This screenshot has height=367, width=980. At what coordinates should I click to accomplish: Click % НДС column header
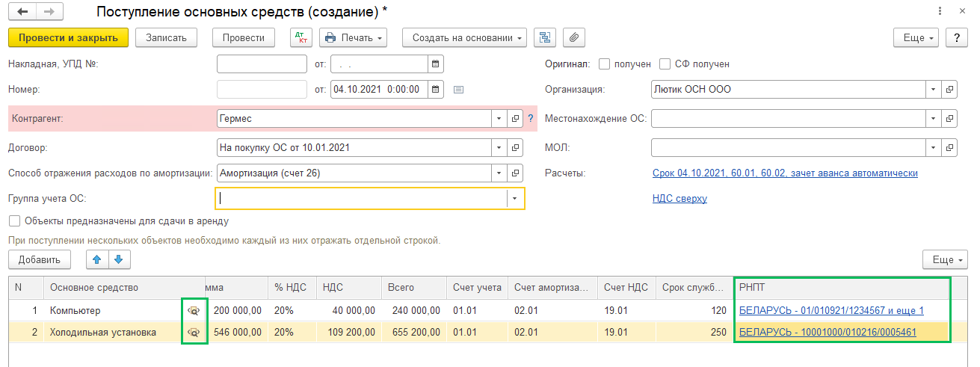pyautogui.click(x=293, y=288)
